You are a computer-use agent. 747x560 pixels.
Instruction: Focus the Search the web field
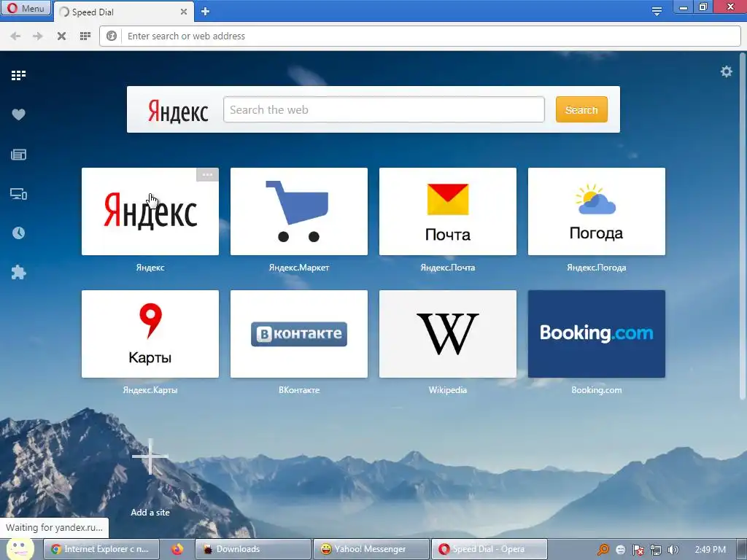pyautogui.click(x=384, y=109)
